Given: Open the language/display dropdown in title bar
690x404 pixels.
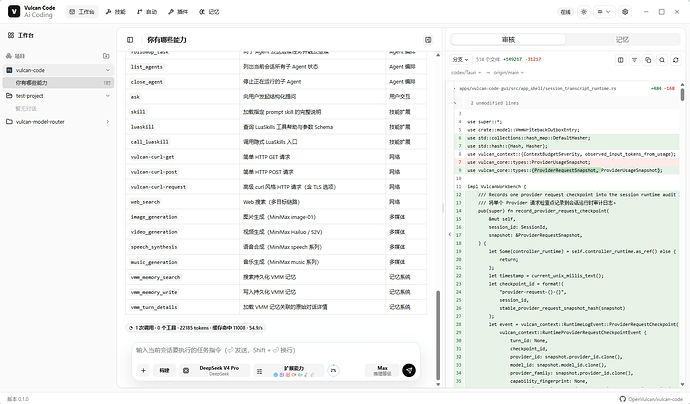Looking at the screenshot, I should (x=604, y=12).
